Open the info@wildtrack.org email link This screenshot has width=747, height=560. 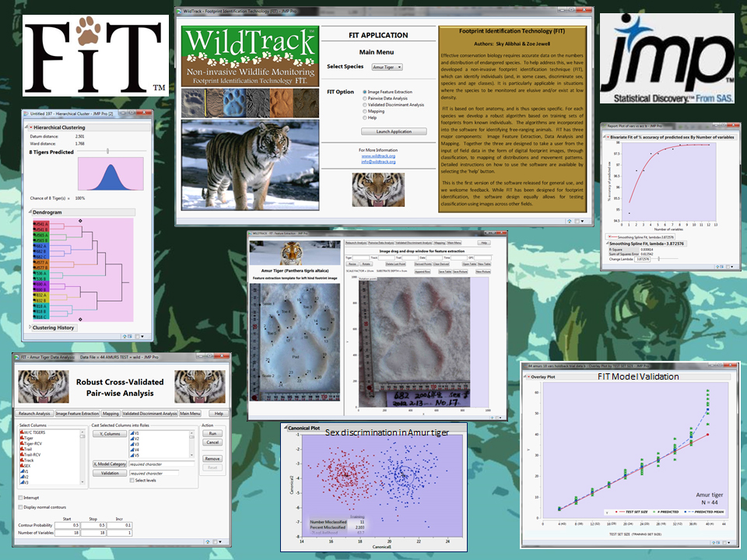(378, 162)
